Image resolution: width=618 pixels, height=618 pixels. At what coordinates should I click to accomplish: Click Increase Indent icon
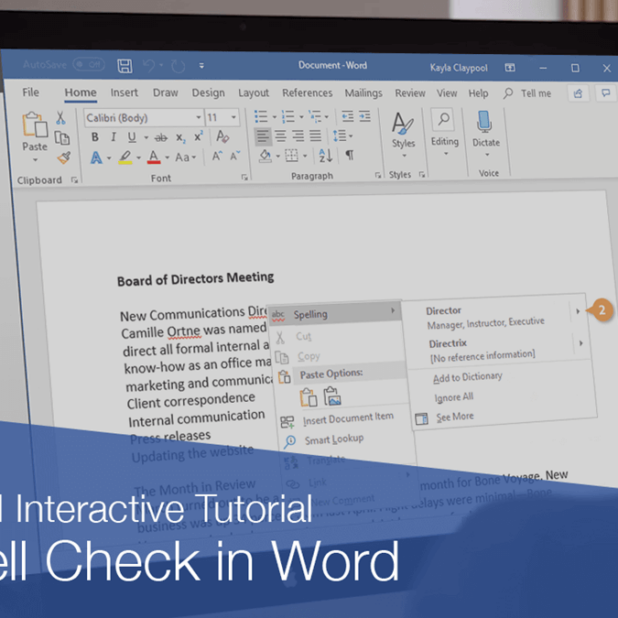[365, 116]
